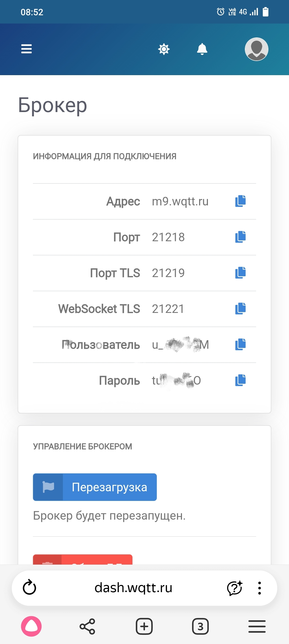Copy the broker password
The image size is (289, 644).
pos(240,380)
